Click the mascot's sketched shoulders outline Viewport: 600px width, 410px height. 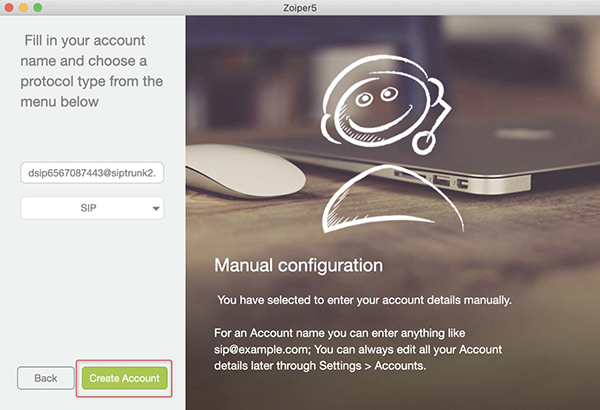[392, 199]
